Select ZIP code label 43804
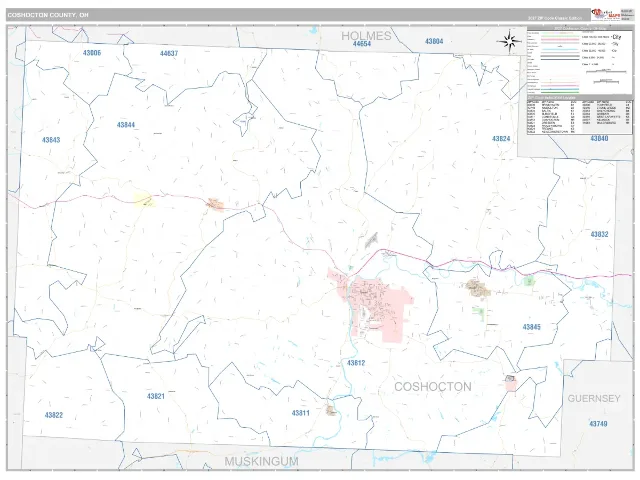The height and width of the screenshot is (480, 640). tap(434, 41)
